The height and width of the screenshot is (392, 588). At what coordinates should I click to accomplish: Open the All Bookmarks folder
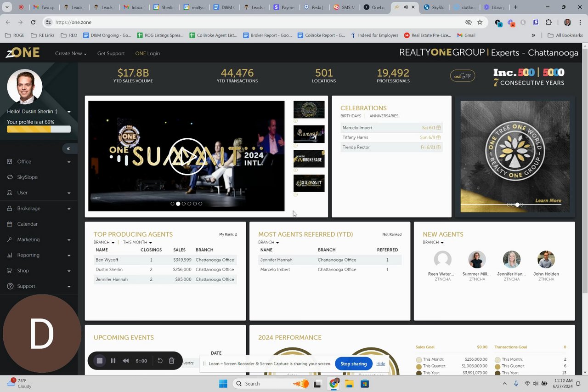pos(565,35)
